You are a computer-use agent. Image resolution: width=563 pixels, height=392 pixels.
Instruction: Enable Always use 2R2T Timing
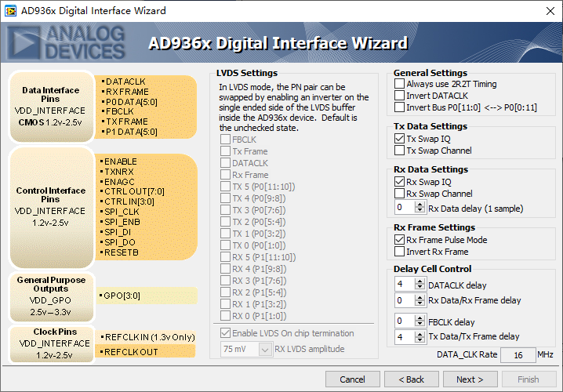399,84
